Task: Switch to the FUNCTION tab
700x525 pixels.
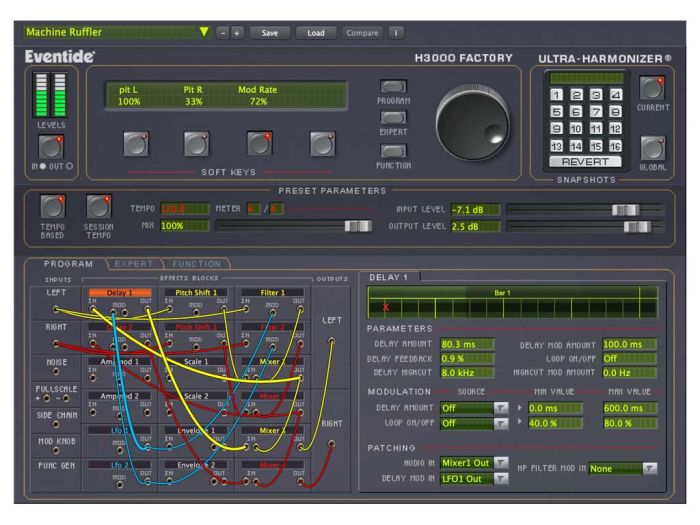Action: coord(196,264)
